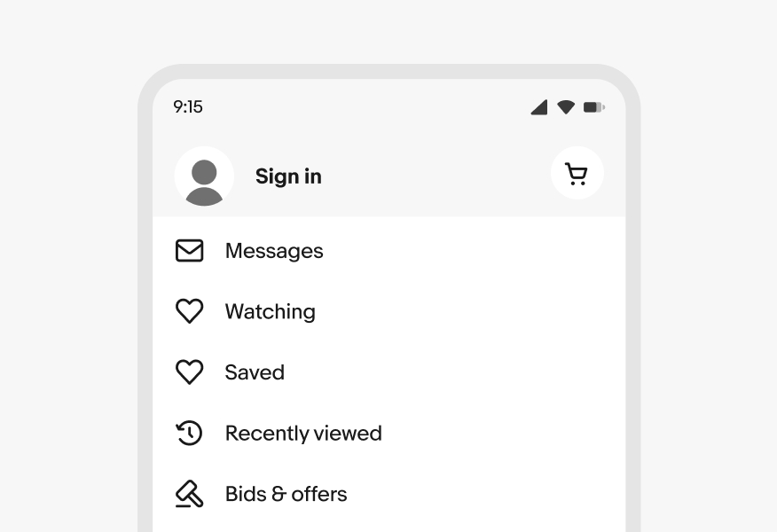Screen dimensions: 777x532
Task: Click the cellular signal icon
Action: [538, 107]
